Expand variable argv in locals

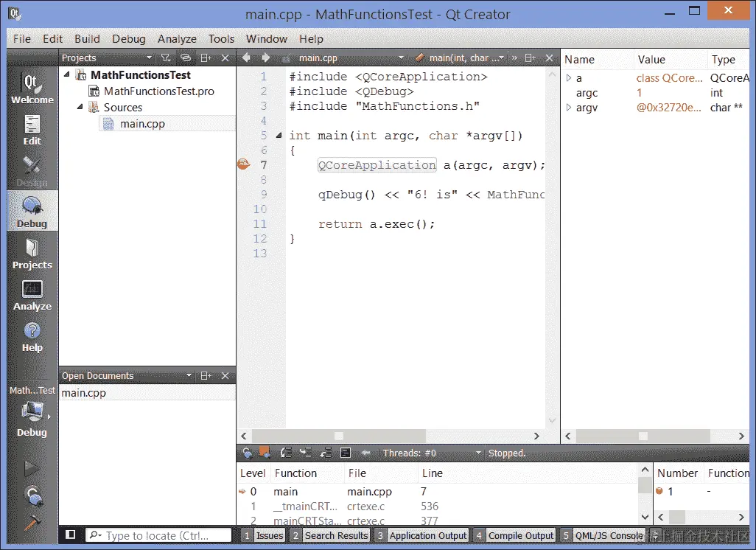pyautogui.click(x=569, y=107)
